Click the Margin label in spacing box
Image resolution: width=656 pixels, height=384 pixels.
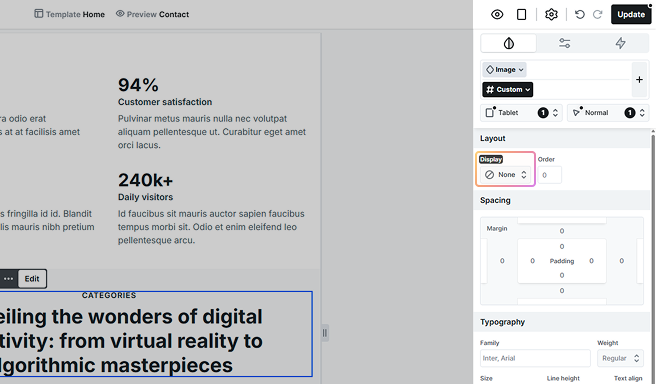tap(497, 228)
